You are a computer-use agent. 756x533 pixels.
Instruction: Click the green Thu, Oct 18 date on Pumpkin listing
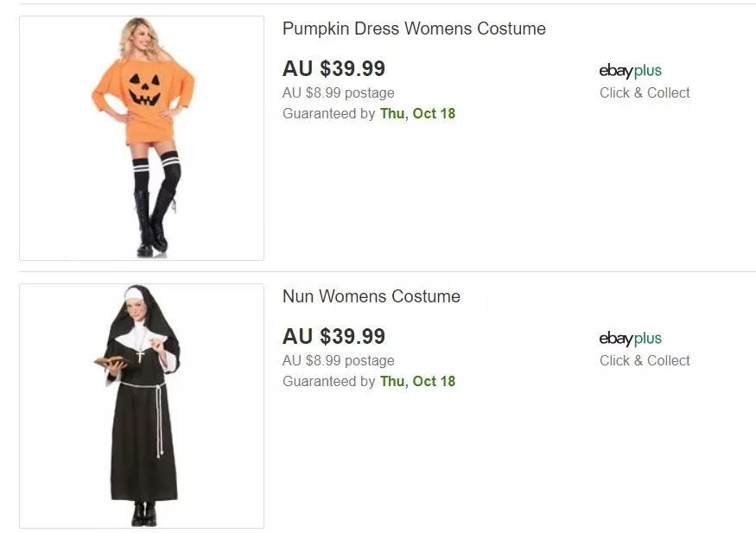tap(417, 113)
